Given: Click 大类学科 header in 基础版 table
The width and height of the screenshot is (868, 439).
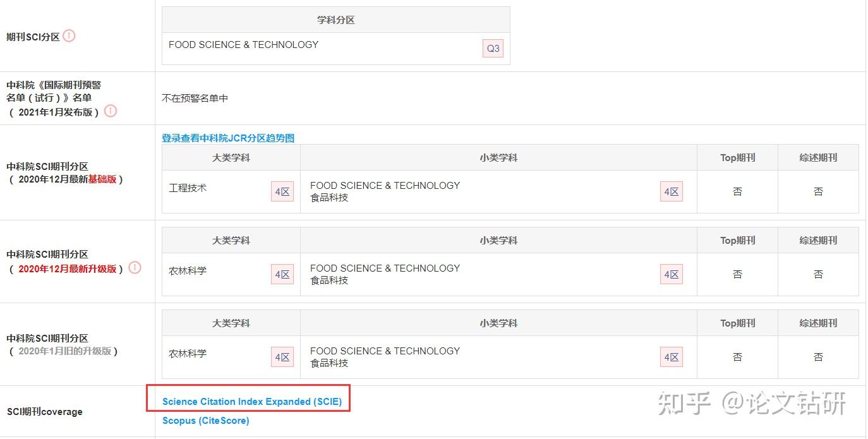Looking at the screenshot, I should point(231,157).
